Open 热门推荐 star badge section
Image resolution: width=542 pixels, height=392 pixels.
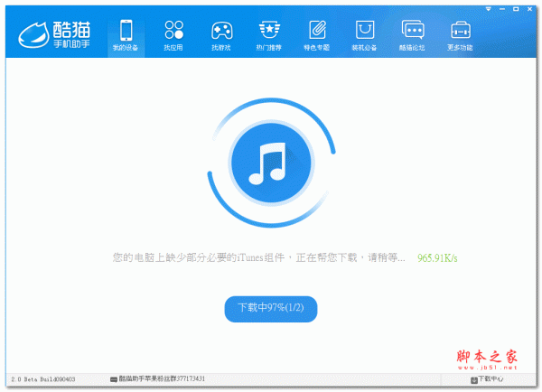[x=269, y=35]
